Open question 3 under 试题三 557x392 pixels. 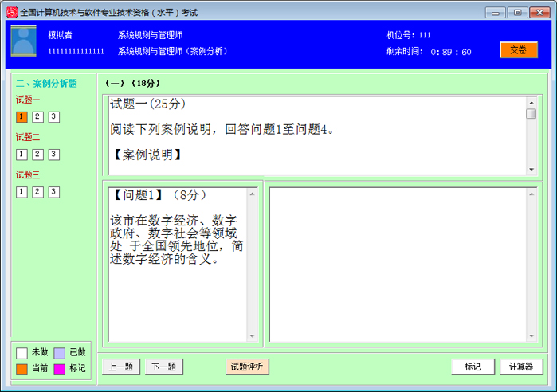coord(53,192)
